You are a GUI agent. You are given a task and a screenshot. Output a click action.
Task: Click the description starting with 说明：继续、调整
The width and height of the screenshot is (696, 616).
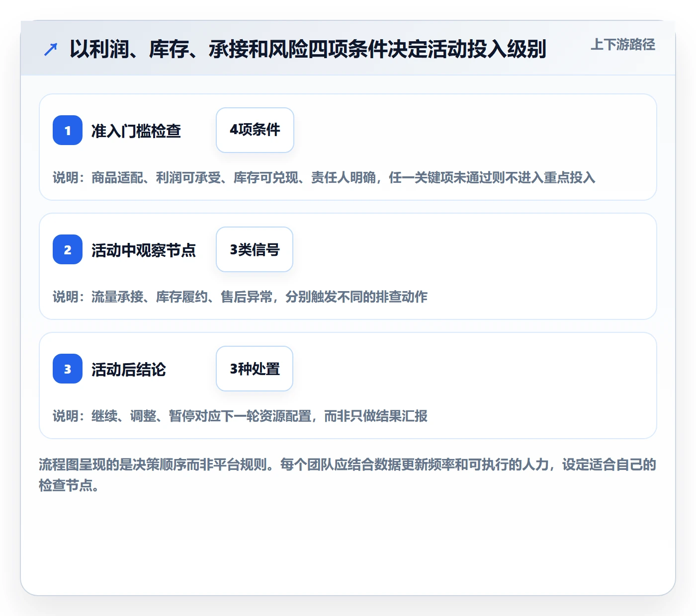(240, 416)
